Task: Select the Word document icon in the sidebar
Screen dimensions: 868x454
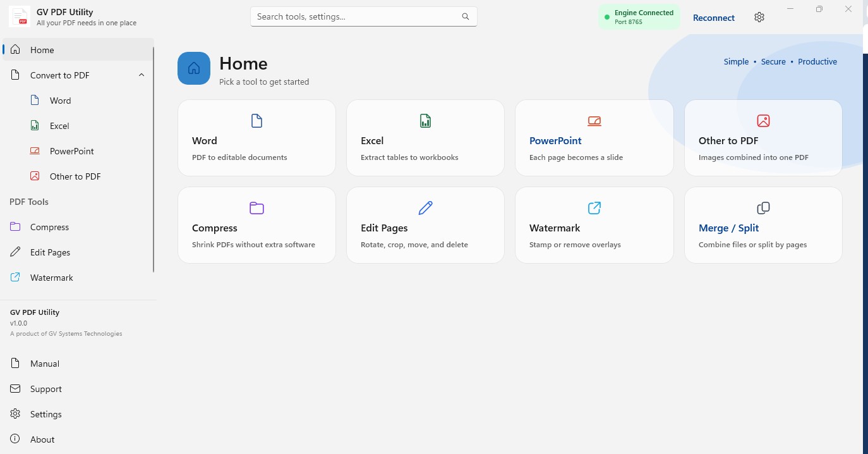Action: point(35,101)
